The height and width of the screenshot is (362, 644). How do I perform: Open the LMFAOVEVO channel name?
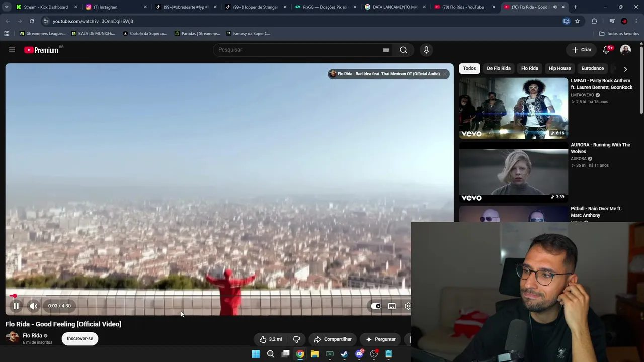coord(582,95)
